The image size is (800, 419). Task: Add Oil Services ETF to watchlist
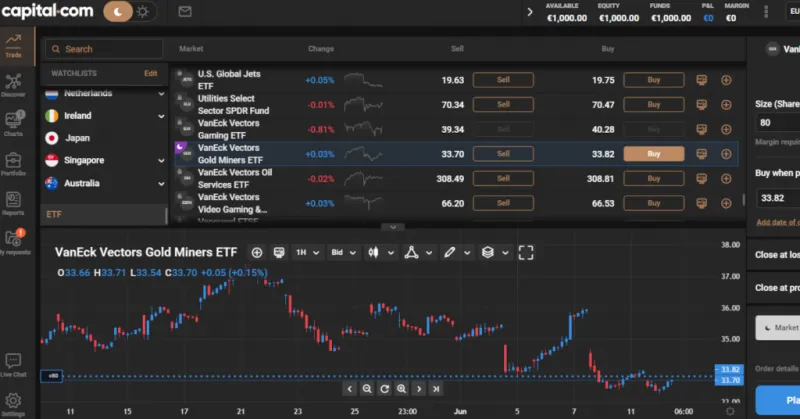click(x=726, y=179)
